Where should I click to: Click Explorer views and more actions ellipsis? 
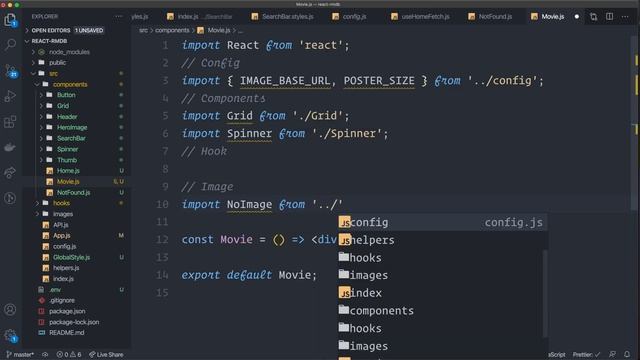[118, 17]
